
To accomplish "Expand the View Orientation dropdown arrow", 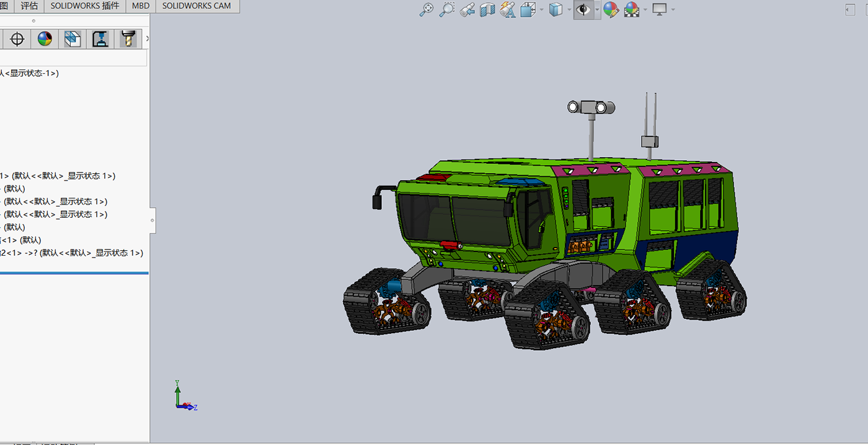I will [540, 11].
